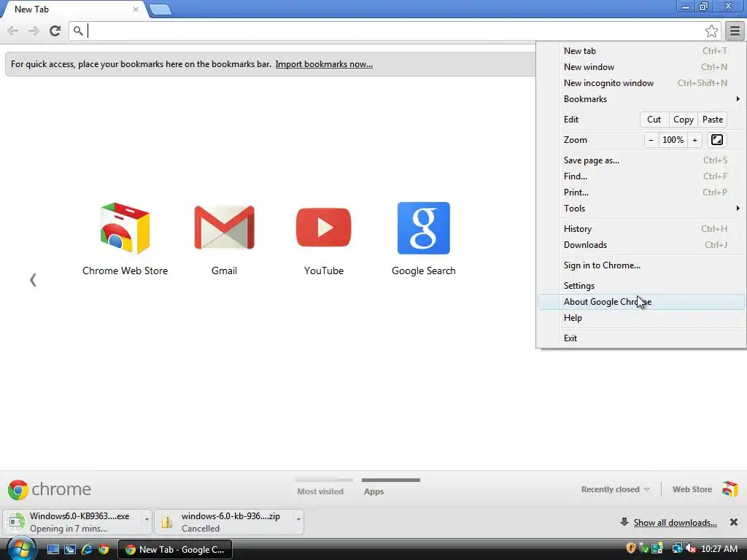Open a new tab with the tab button
The height and width of the screenshot is (560, 747).
(160, 9)
